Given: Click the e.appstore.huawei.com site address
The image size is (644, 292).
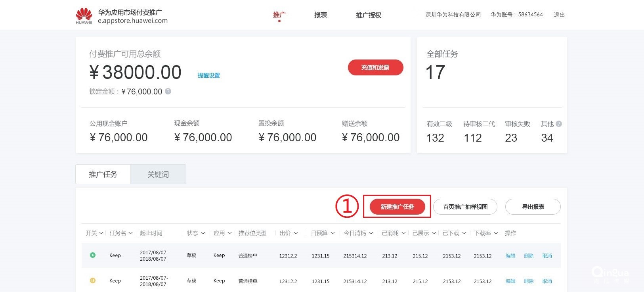Looking at the screenshot, I should tap(133, 21).
